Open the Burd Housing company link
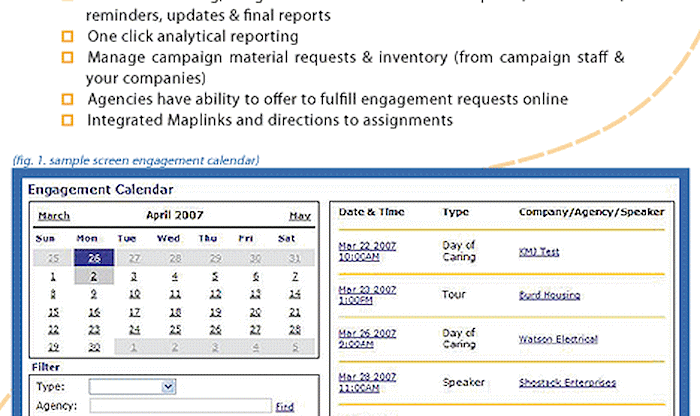The width and height of the screenshot is (700, 416). click(549, 295)
